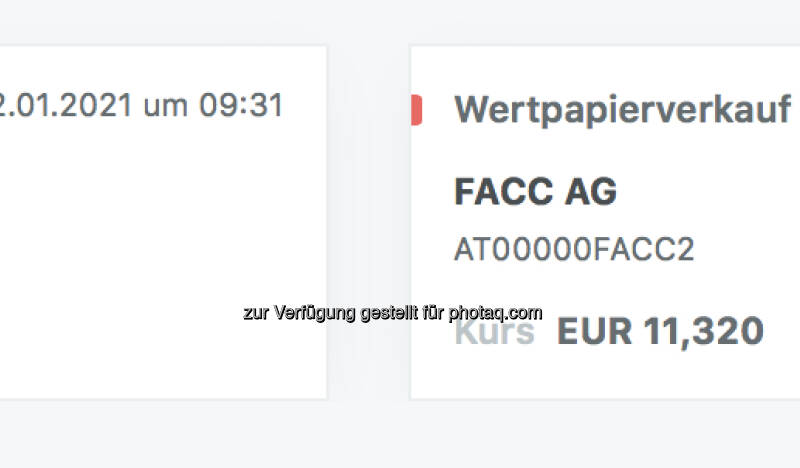This screenshot has height=468, width=800.
Task: Select the FACC AG security name
Action: click(x=535, y=191)
